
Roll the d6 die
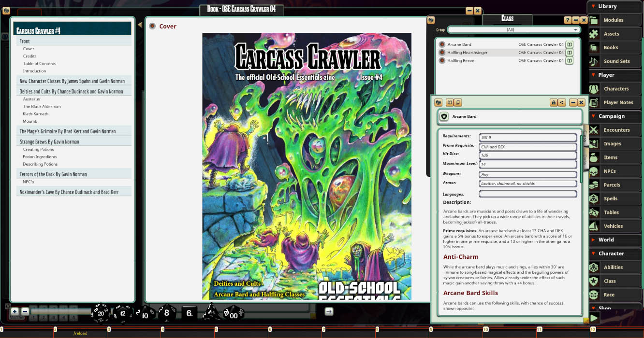190,313
